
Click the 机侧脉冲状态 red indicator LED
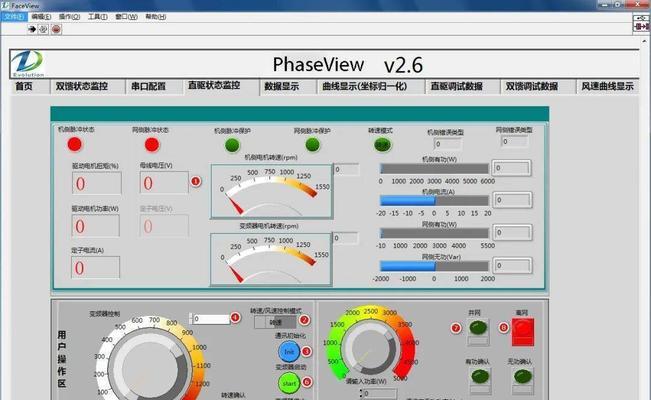75,145
